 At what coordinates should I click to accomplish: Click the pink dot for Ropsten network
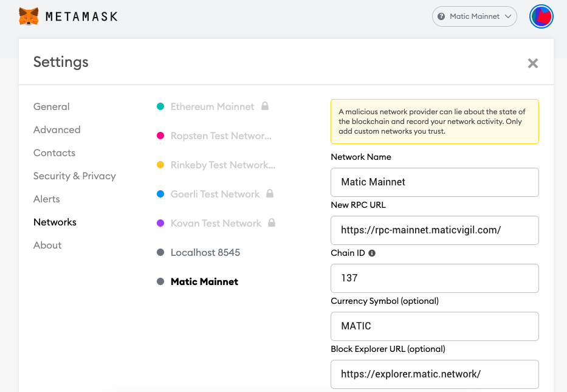160,136
